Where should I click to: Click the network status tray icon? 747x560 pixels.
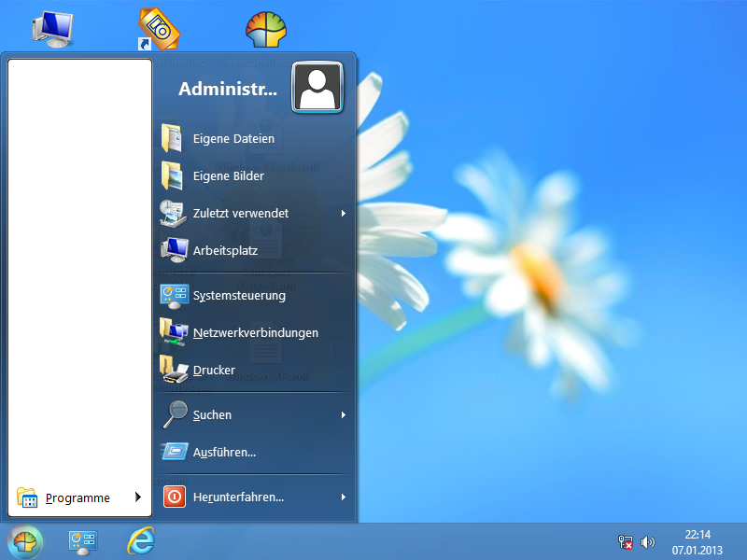625,542
